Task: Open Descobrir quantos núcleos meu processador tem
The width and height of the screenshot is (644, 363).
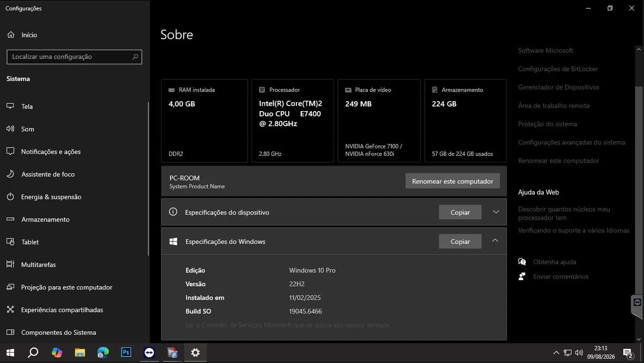Action: coord(565,213)
